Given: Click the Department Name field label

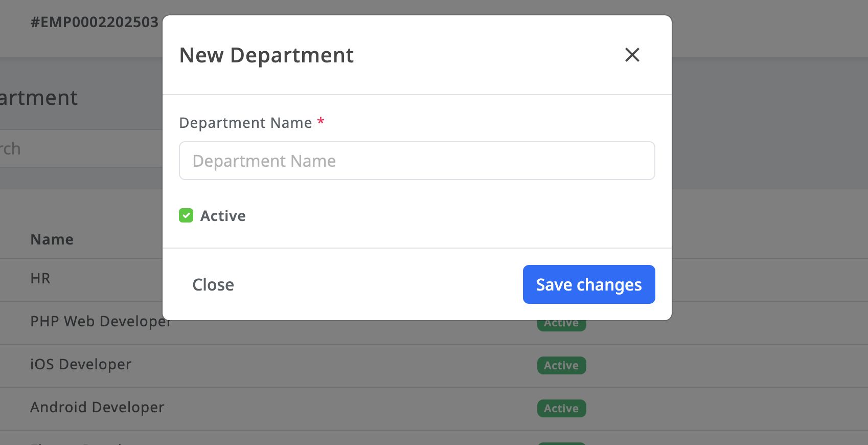Looking at the screenshot, I should [245, 123].
